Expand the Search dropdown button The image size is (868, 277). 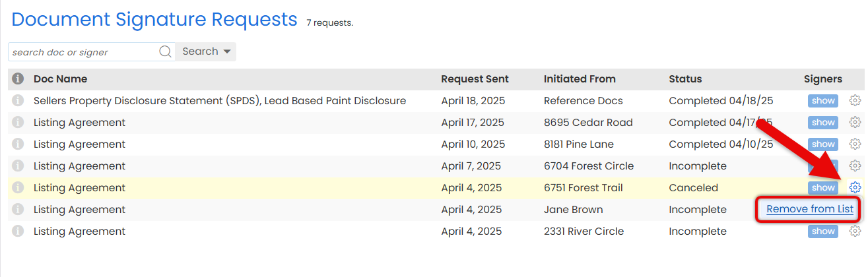point(206,51)
